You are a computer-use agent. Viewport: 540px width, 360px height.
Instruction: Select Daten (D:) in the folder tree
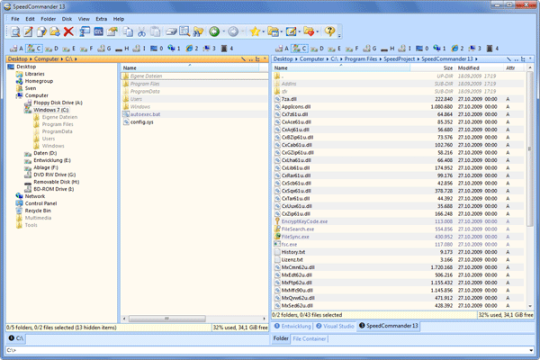(x=45, y=153)
